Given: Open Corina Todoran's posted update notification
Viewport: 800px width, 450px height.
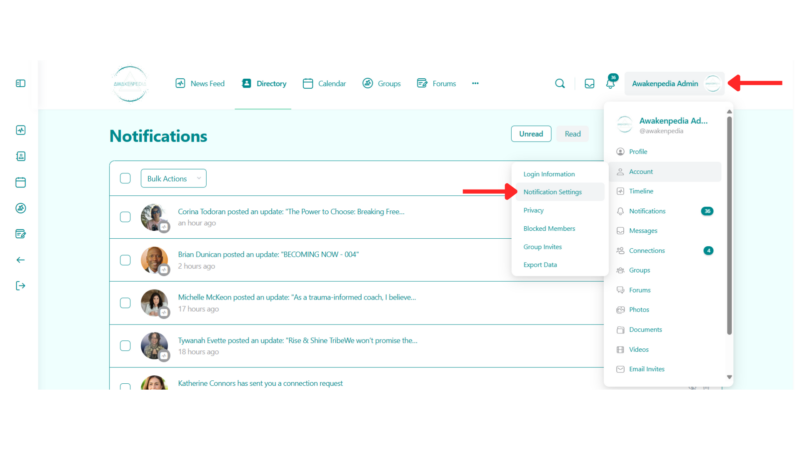Looking at the screenshot, I should pyautogui.click(x=291, y=211).
